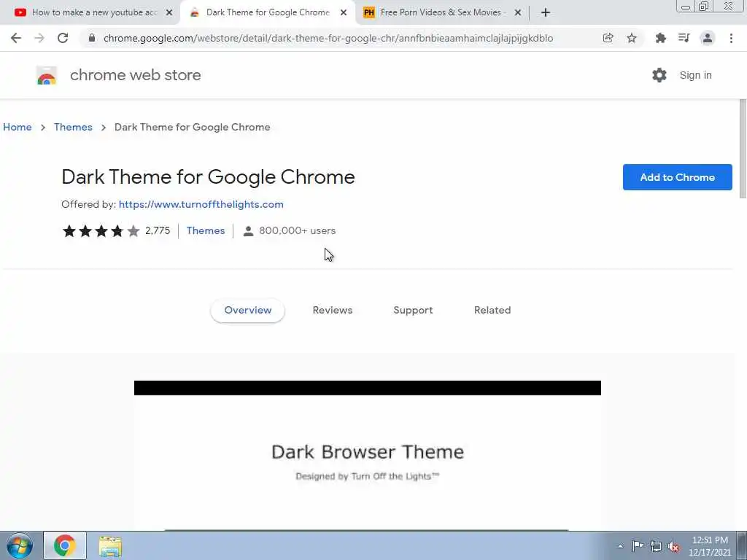This screenshot has width=747, height=560.
Task: Open the Chrome three-dot menu
Action: (731, 38)
